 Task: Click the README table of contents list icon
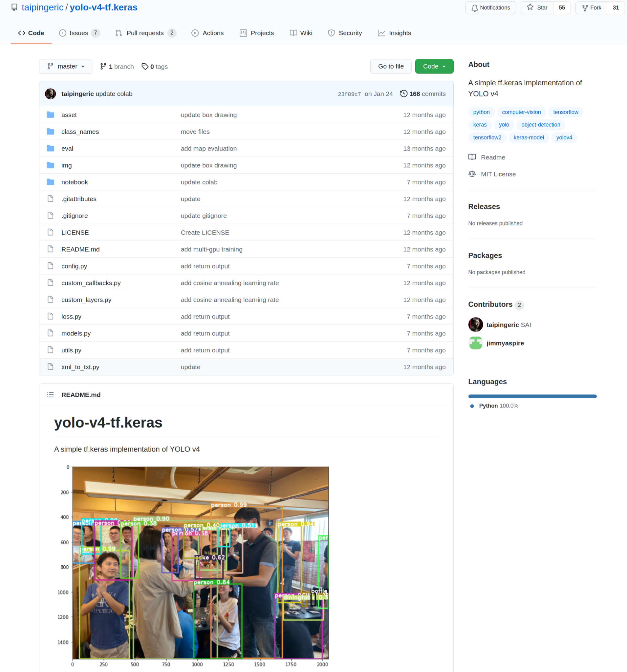coord(51,395)
